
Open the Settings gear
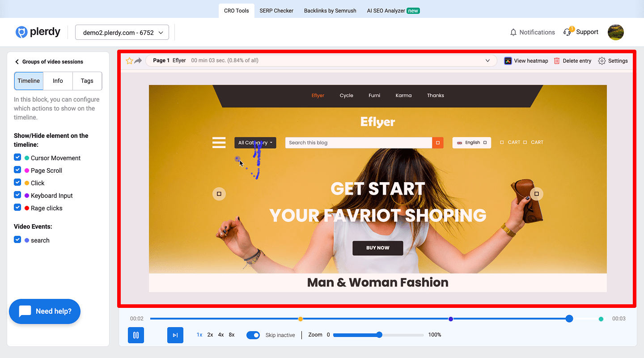coord(602,61)
